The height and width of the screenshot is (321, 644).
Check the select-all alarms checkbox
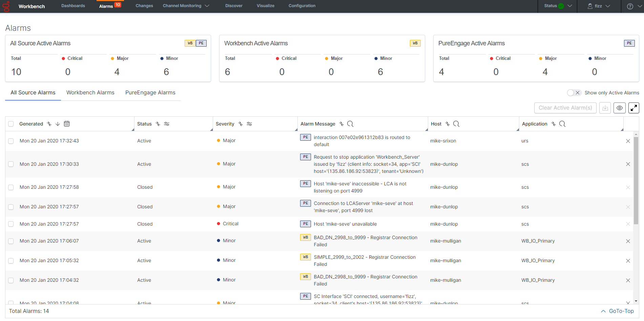pos(11,124)
